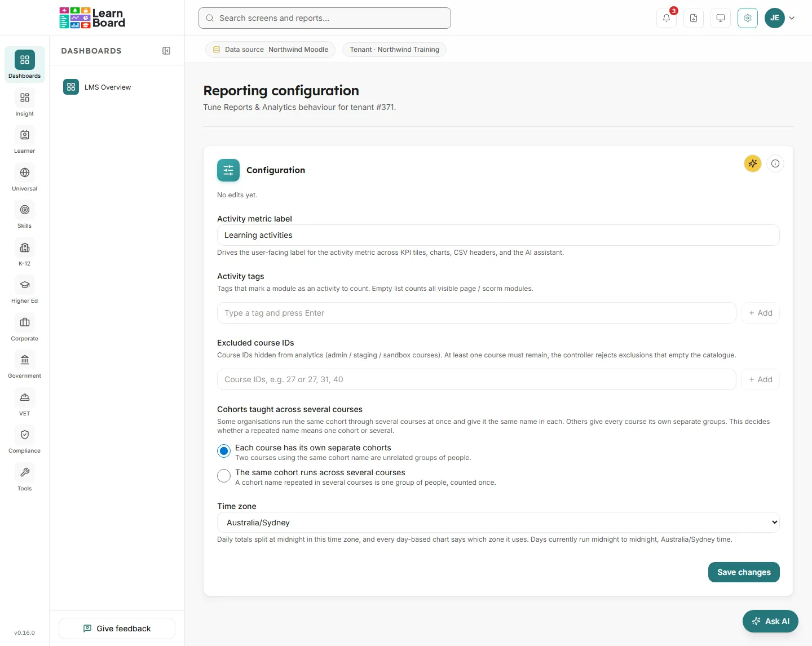Open the Tools section

[25, 477]
